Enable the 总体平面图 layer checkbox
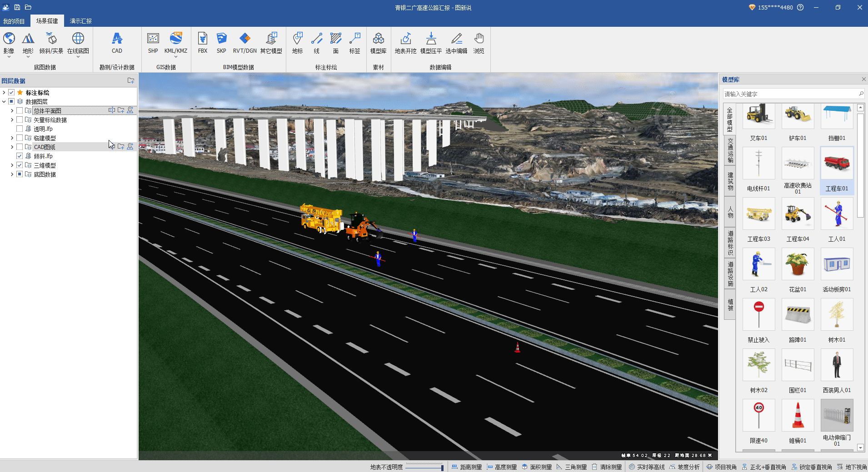The height and width of the screenshot is (472, 868). tap(20, 111)
